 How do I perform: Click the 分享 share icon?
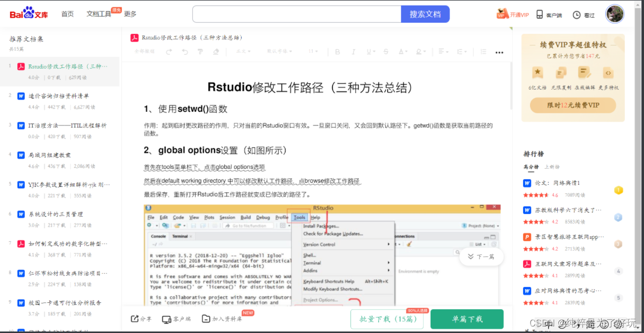pyautogui.click(x=135, y=319)
